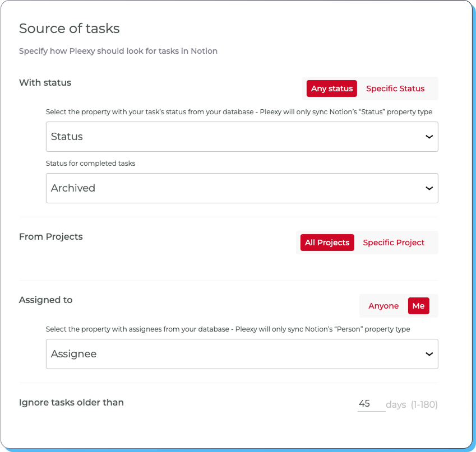This screenshot has height=452, width=476.
Task: Set assignment filter to Anyone
Action: (383, 306)
